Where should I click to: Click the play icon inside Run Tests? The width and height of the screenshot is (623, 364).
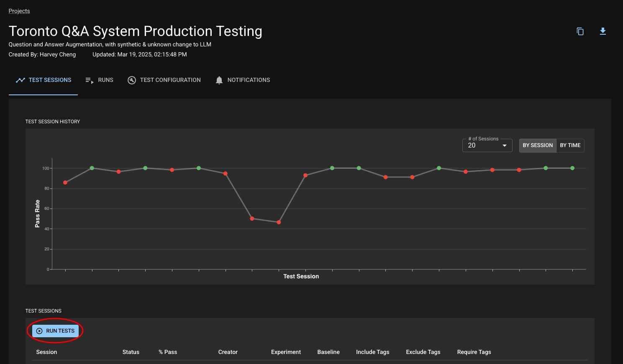pos(40,331)
